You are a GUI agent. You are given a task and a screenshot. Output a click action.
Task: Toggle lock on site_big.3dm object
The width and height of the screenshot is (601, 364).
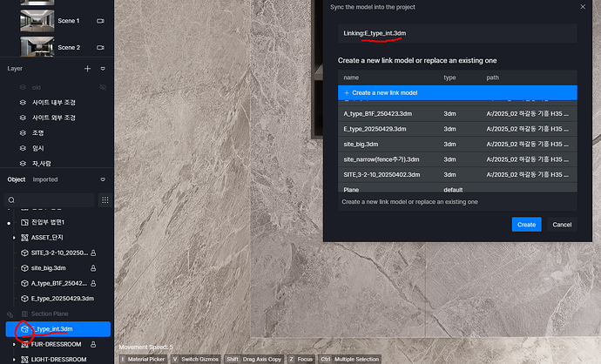pyautogui.click(x=93, y=268)
